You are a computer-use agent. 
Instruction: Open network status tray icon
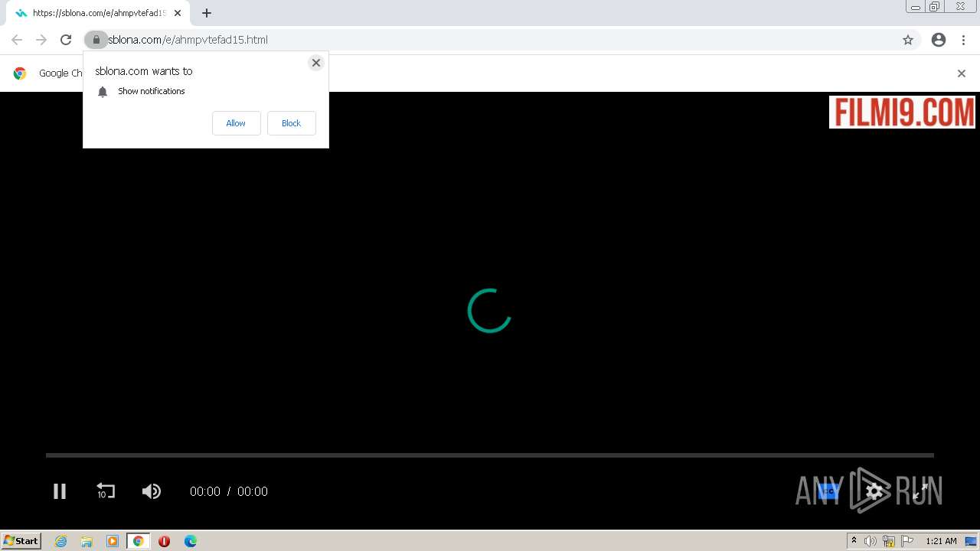[x=889, y=541]
